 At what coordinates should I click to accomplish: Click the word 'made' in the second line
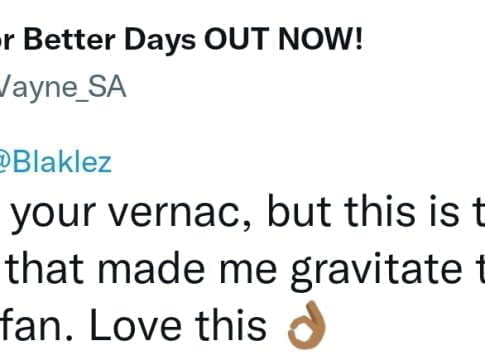(151, 269)
